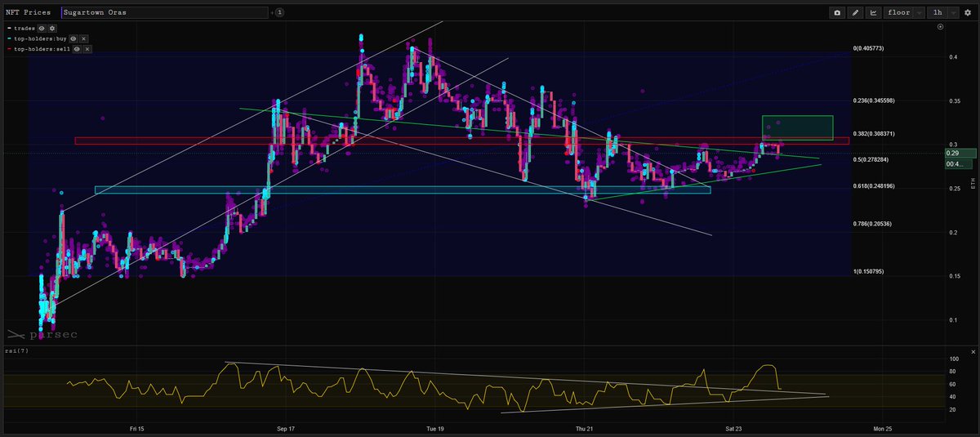Close the rsi(7) indicator panel
The width and height of the screenshot is (980, 437).
972,350
